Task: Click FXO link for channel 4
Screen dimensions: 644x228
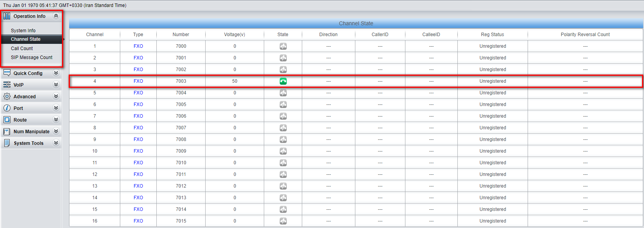Action: (x=138, y=81)
